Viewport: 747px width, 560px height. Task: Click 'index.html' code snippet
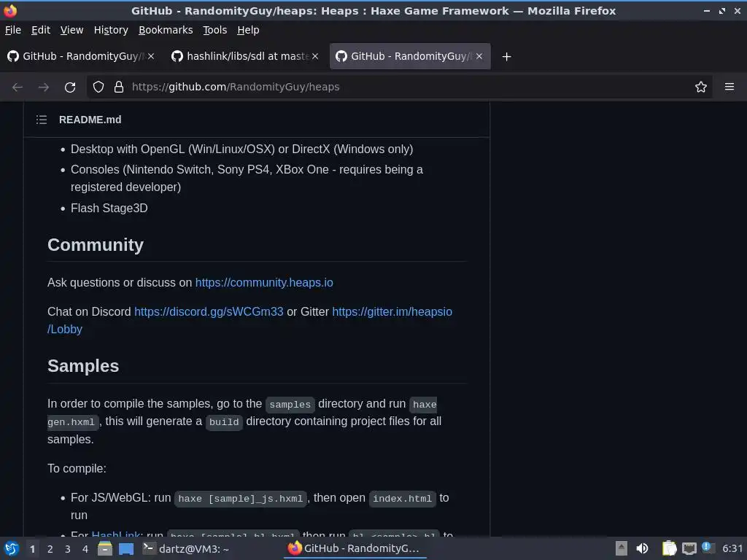pos(402,499)
